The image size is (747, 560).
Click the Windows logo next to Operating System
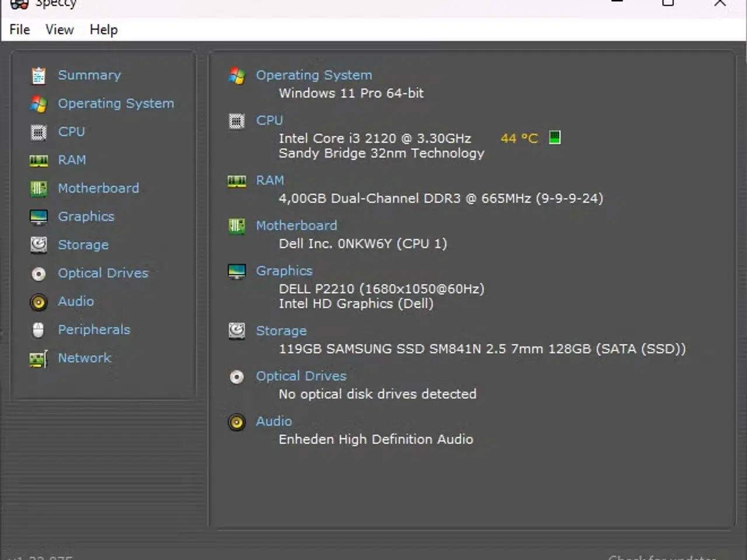coord(236,76)
